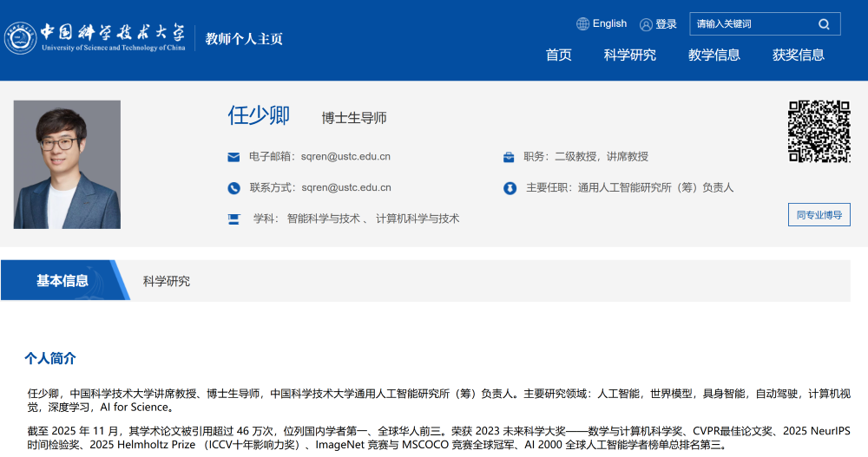The image size is (868, 457).
Task: Switch to the 科学研究 tab below profile
Action: (167, 281)
